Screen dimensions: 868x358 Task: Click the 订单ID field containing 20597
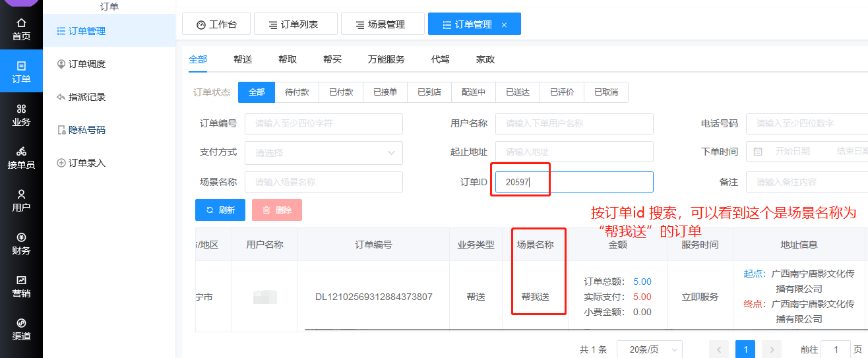[574, 182]
